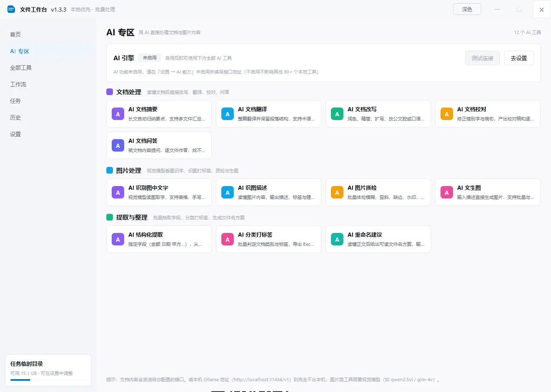This screenshot has width=551, height=392.
Task: Toggle the 深色 theme button
Action: [467, 9]
